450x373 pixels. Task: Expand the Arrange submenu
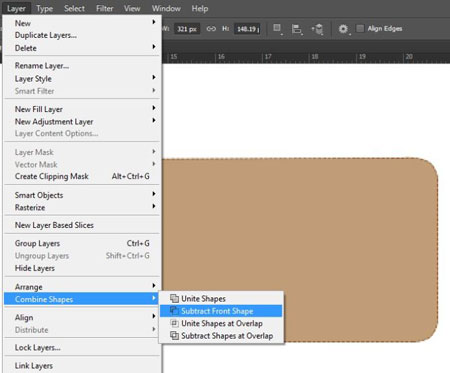pyautogui.click(x=82, y=287)
